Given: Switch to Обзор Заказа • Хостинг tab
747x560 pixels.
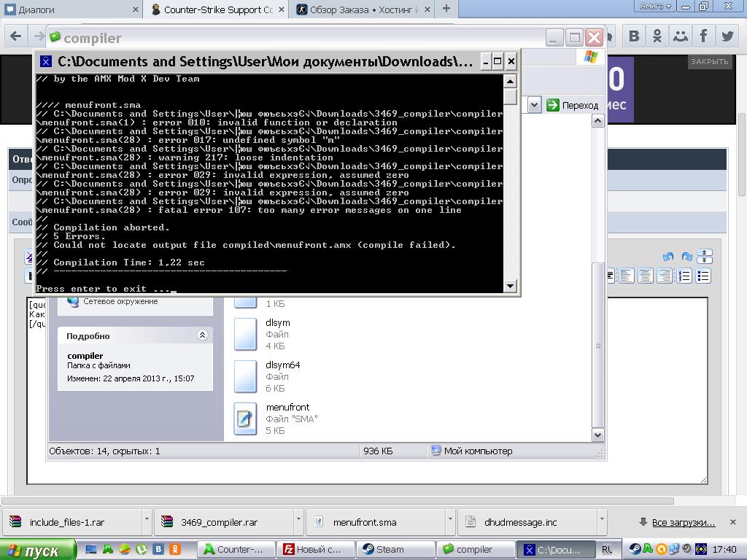Looking at the screenshot, I should [363, 9].
